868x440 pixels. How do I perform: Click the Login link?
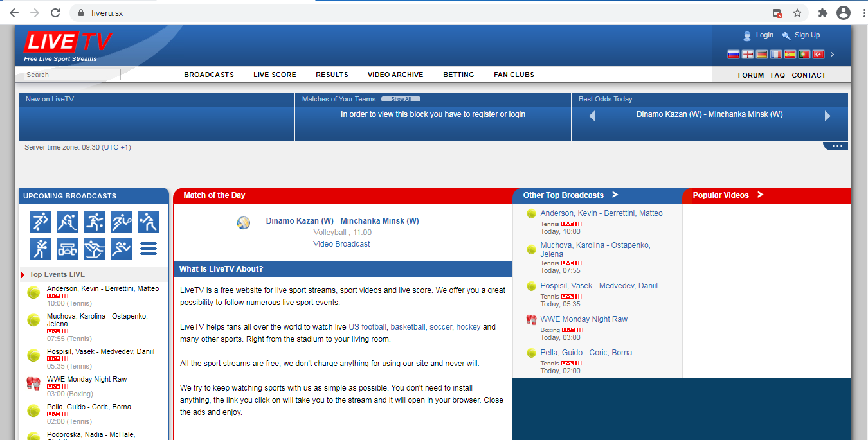click(764, 35)
